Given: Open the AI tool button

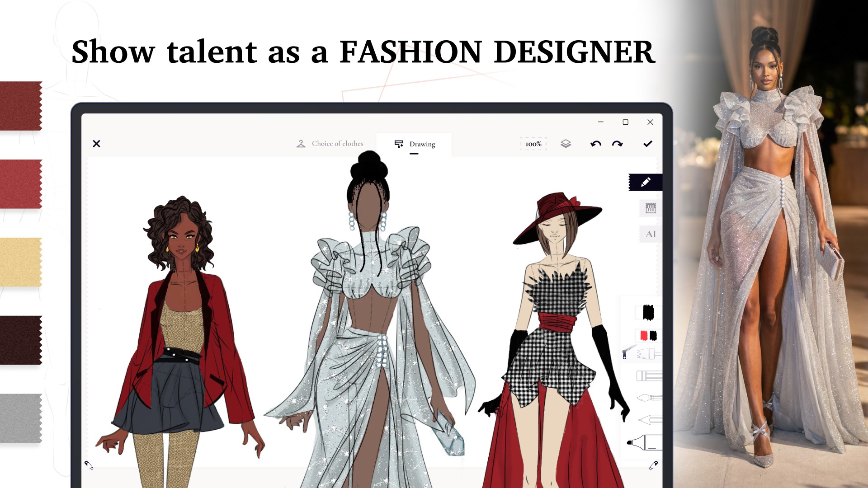Looking at the screenshot, I should pos(651,234).
